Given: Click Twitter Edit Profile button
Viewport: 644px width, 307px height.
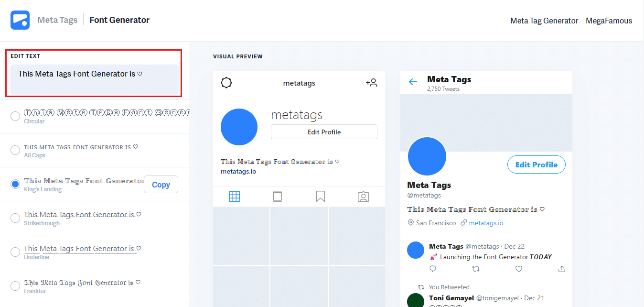Looking at the screenshot, I should [536, 164].
